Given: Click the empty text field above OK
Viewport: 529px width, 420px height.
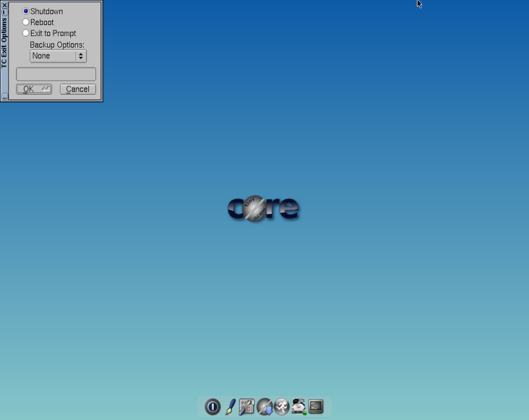Looking at the screenshot, I should click(56, 74).
